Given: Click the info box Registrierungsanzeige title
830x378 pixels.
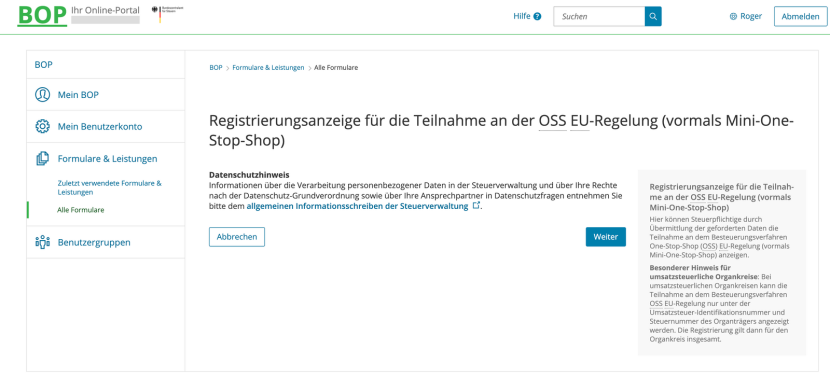Looking at the screenshot, I should pyautogui.click(x=721, y=197).
